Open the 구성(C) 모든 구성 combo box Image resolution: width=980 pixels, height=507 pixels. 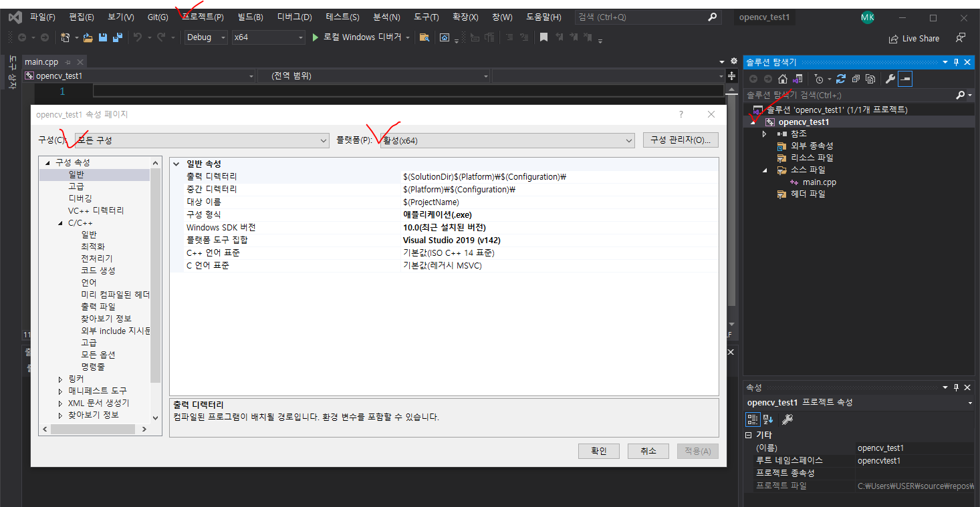tap(201, 140)
